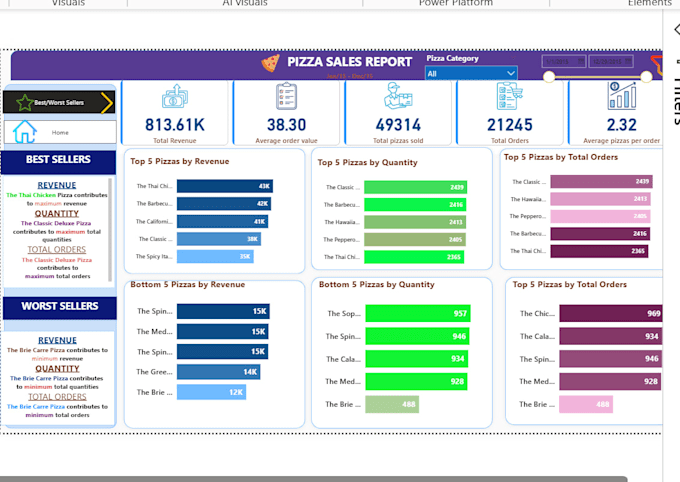The height and width of the screenshot is (482, 680).
Task: Click the Average pizzas per order chart icon
Action: 622,95
